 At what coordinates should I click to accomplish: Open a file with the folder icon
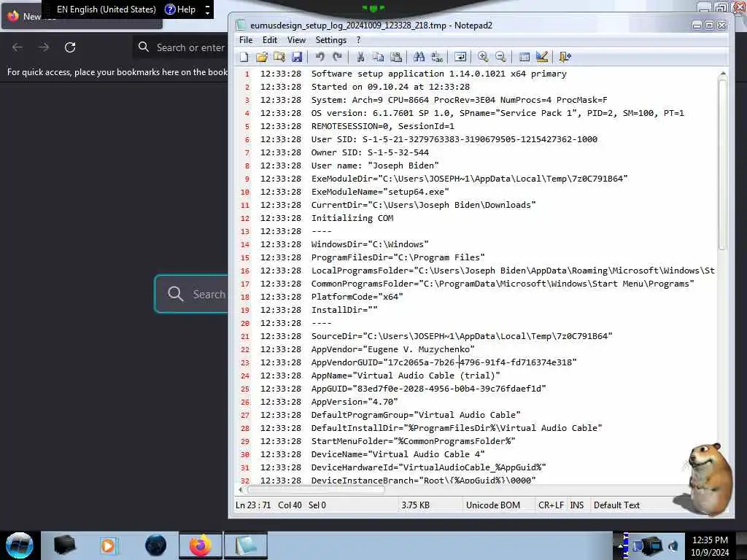(262, 57)
